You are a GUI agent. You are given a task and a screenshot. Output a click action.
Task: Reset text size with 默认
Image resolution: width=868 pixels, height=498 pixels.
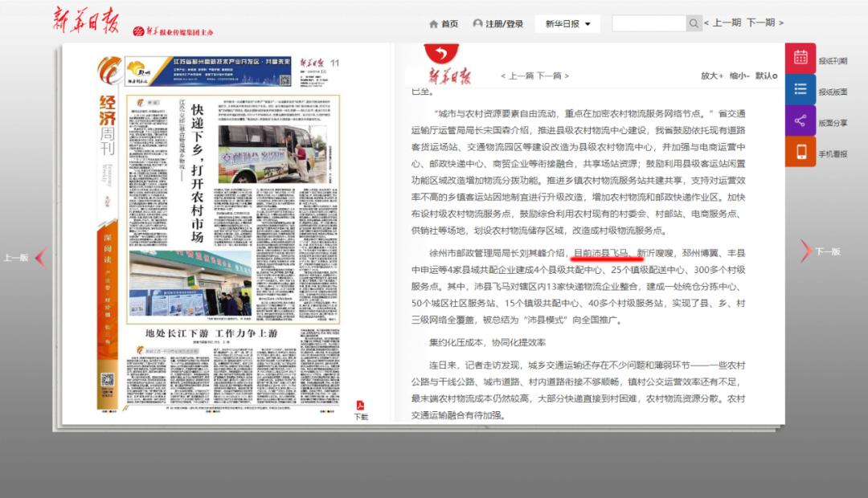click(x=766, y=76)
